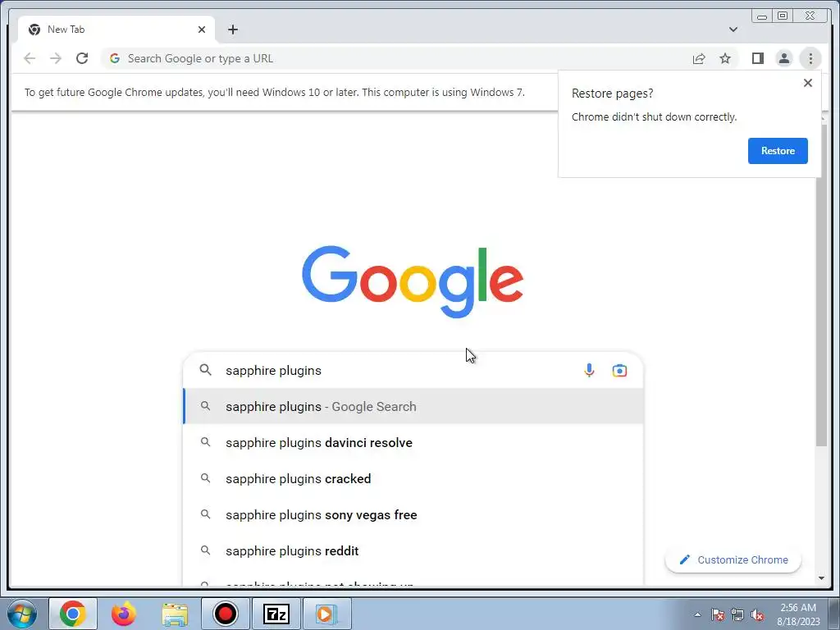This screenshot has width=840, height=630.
Task: Click the share this page icon
Action: coord(699,58)
